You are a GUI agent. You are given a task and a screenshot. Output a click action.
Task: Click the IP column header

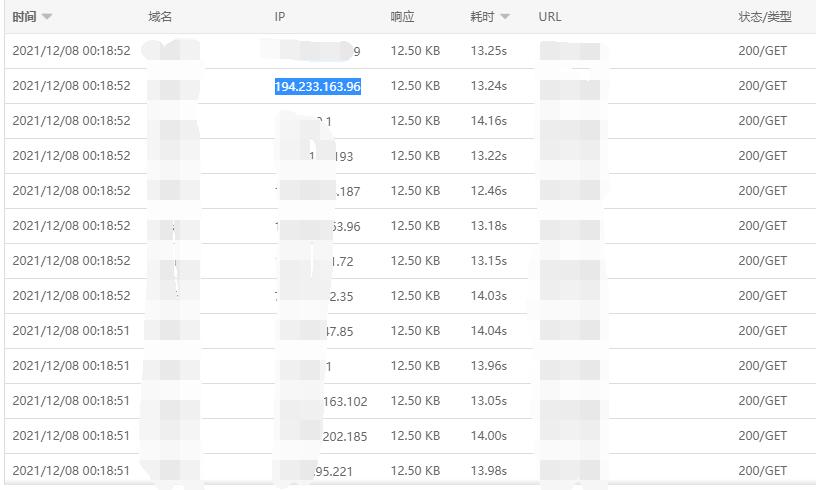279,17
